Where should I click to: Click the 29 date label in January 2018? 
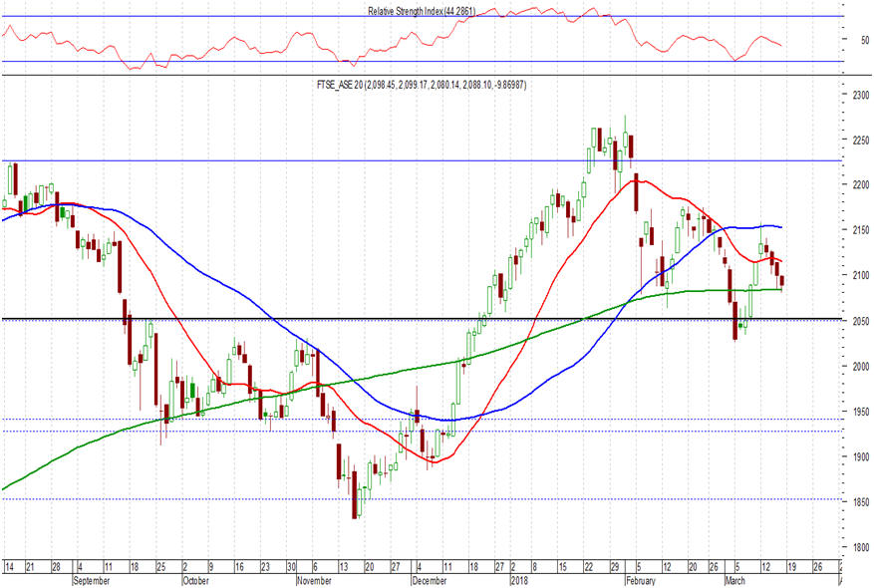[x=615, y=567]
